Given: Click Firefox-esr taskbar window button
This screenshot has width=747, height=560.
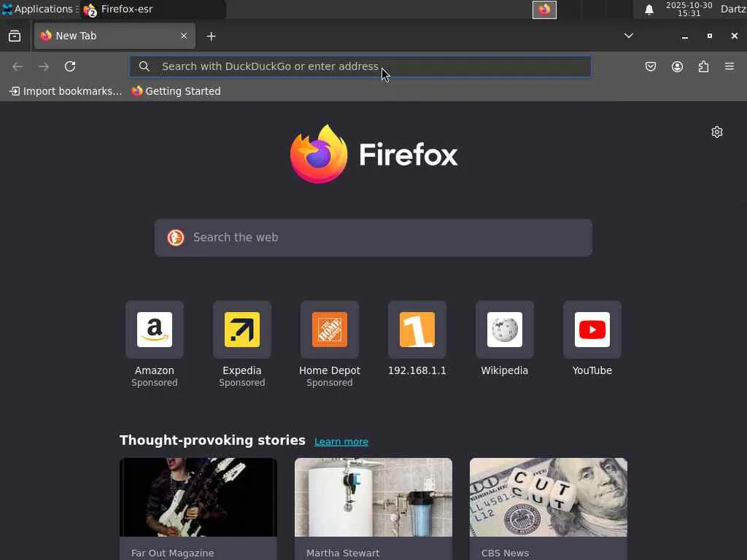Looking at the screenshot, I should pos(152,9).
